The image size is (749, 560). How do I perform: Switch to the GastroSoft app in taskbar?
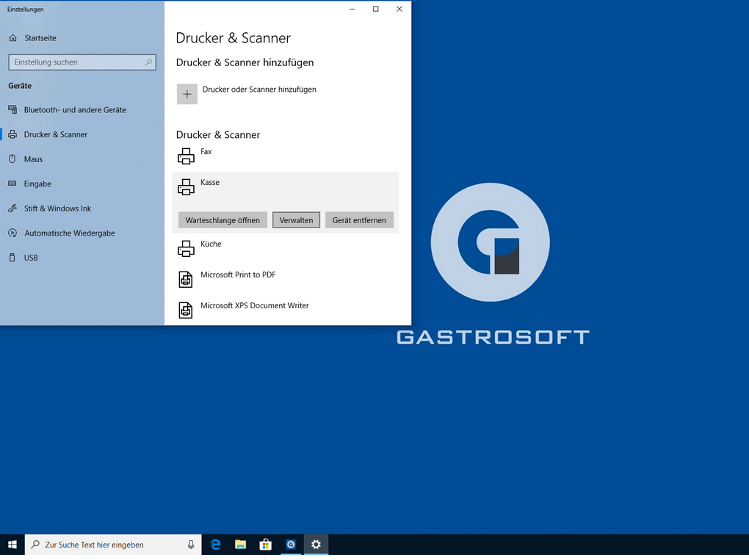291,545
